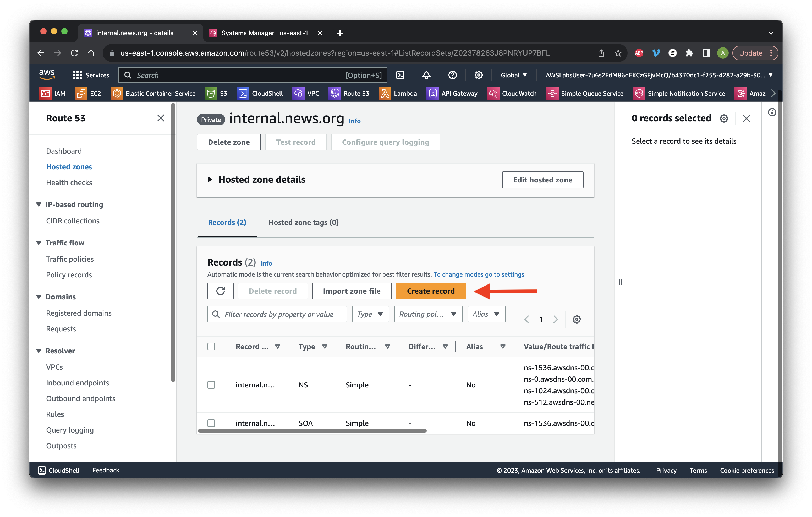Open the AWS console settings gear in the header

tap(479, 75)
